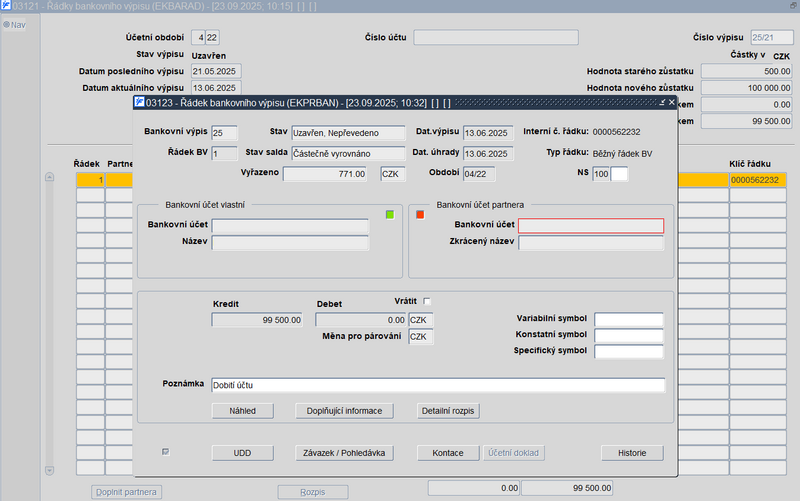Open Závazek / Pohledávka

coord(343,453)
